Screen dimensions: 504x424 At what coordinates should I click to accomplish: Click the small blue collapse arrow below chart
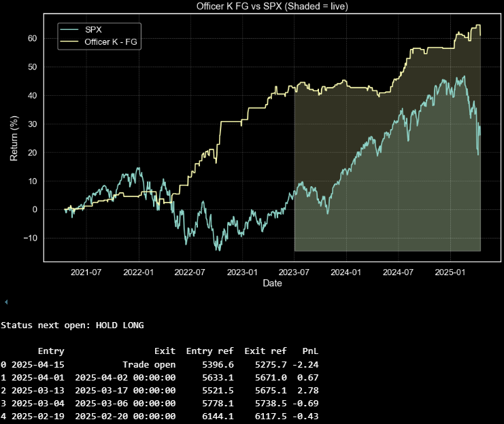(x=6, y=302)
